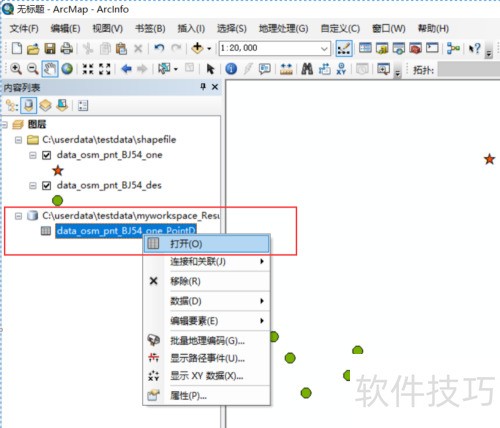This screenshot has height=428, width=500.
Task: Uncheck the data_osm_pnt_BJ54_des layer checkbox
Action: coord(46,185)
